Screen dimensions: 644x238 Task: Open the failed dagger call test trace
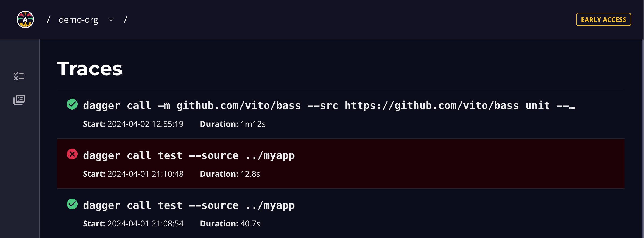189,156
